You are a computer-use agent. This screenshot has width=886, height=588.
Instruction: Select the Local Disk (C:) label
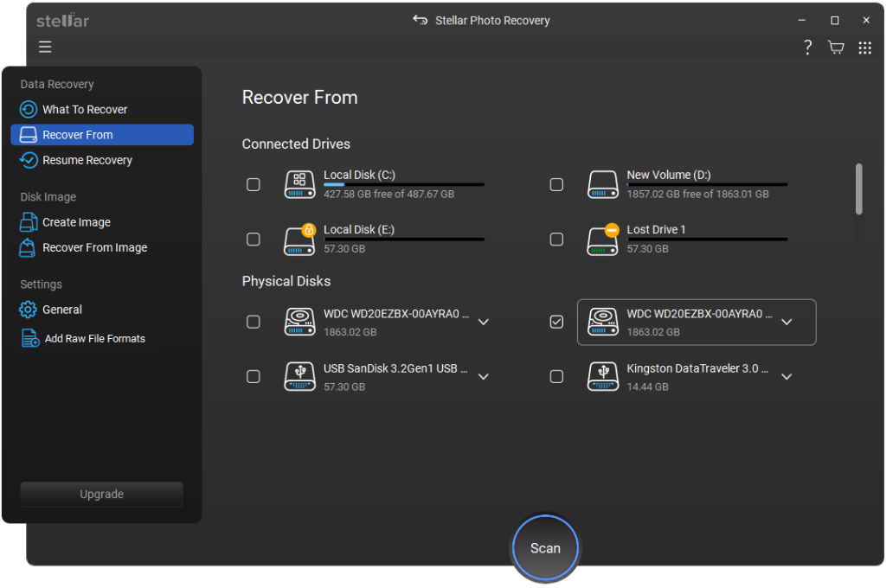click(359, 175)
